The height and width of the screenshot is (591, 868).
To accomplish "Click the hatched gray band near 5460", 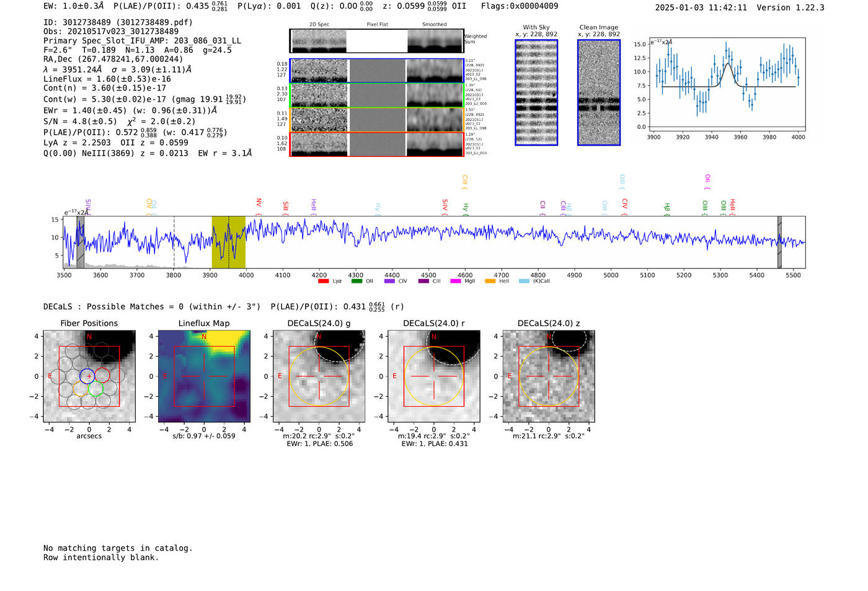I will 779,242.
